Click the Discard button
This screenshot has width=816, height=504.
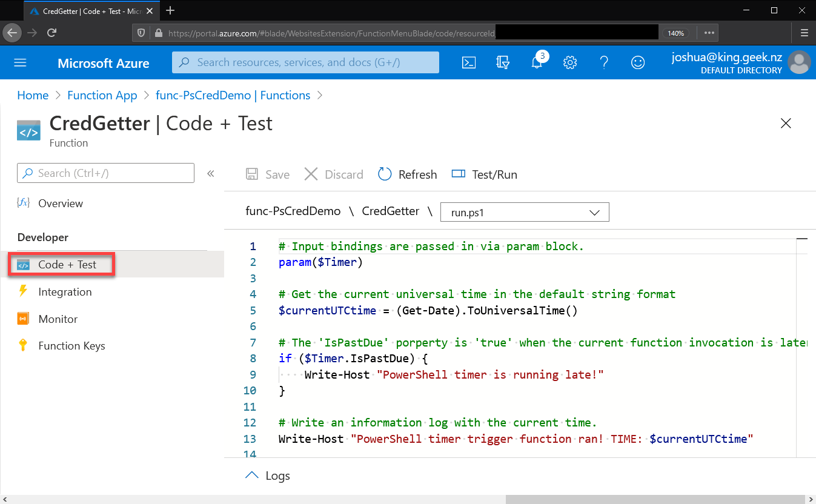(x=334, y=174)
